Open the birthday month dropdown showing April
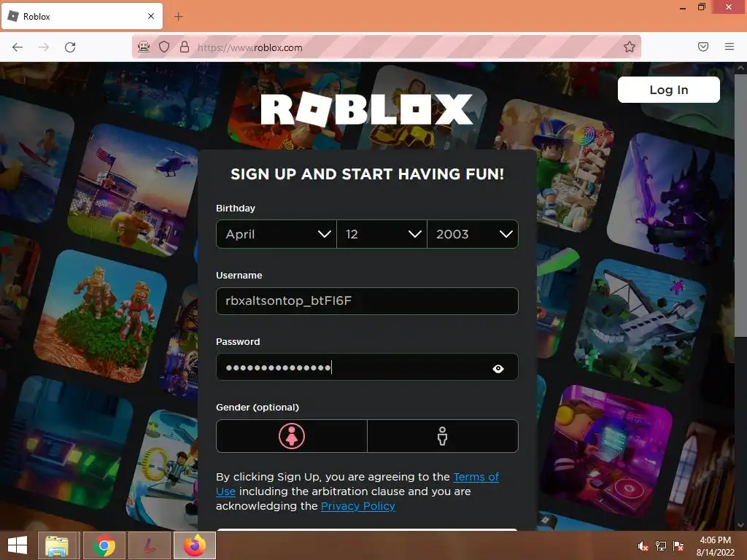 [x=276, y=234]
